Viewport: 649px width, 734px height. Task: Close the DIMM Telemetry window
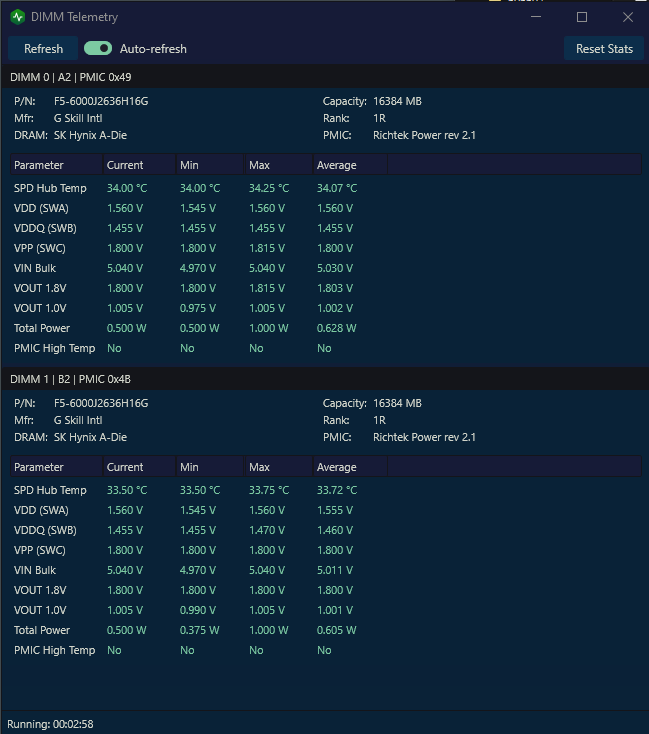click(x=628, y=17)
